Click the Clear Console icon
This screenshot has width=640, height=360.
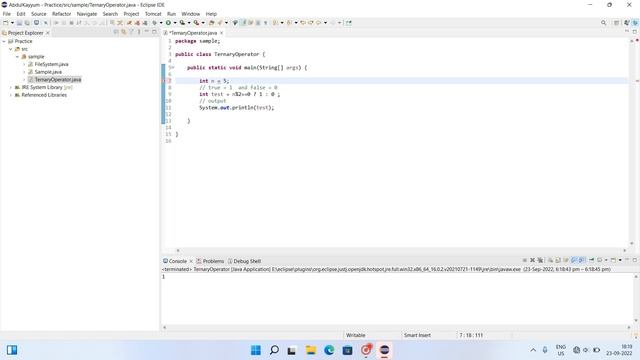pyautogui.click(x=550, y=260)
